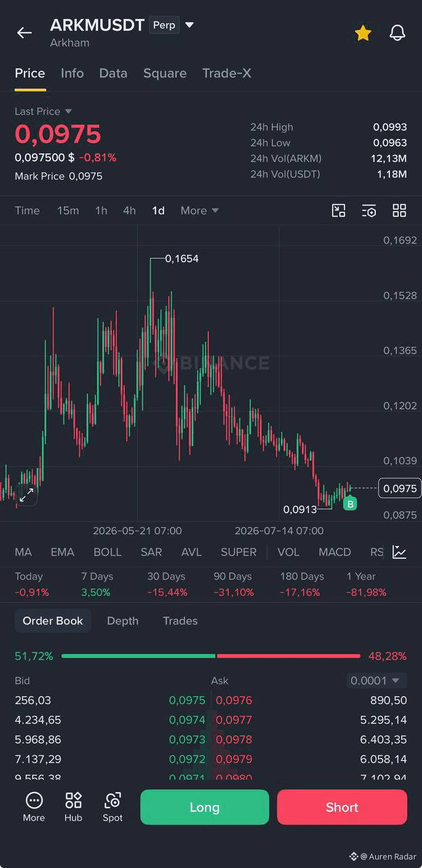
Task: Open the 0.0001 price precision dropdown
Action: point(377,680)
